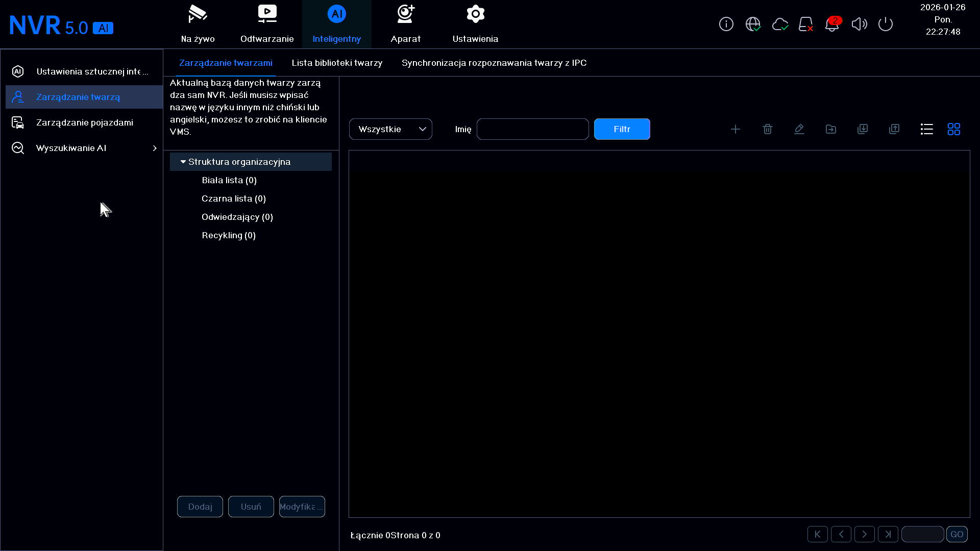The height and width of the screenshot is (551, 980).
Task: Open the Wszystkie filter dropdown
Action: (390, 129)
